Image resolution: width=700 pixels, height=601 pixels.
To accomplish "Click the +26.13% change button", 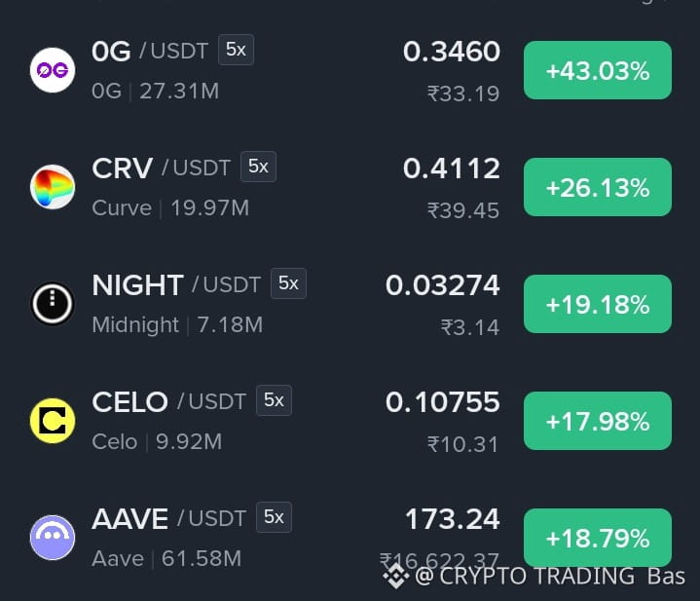I will click(598, 187).
